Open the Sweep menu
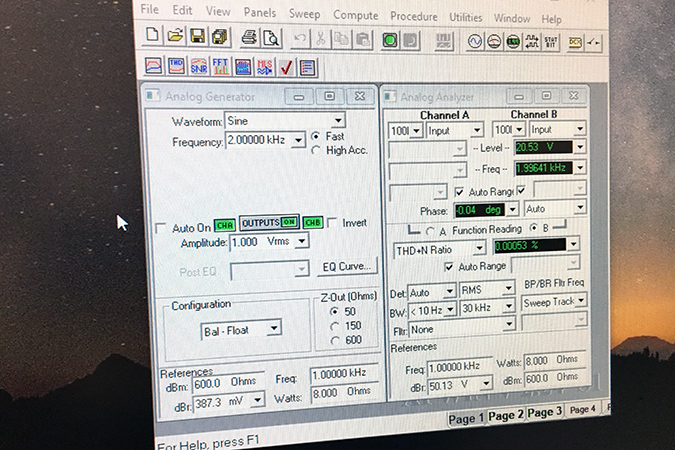This screenshot has width=675, height=450. tap(304, 16)
